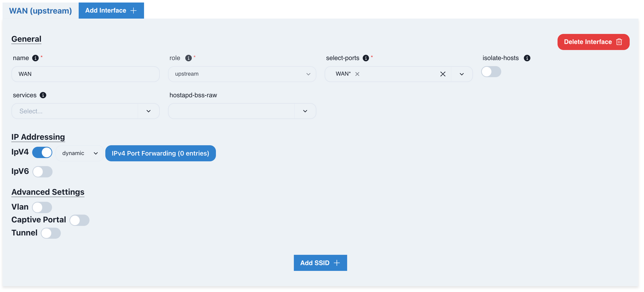644x292 pixels.
Task: Click in the name input field
Action: click(x=85, y=74)
